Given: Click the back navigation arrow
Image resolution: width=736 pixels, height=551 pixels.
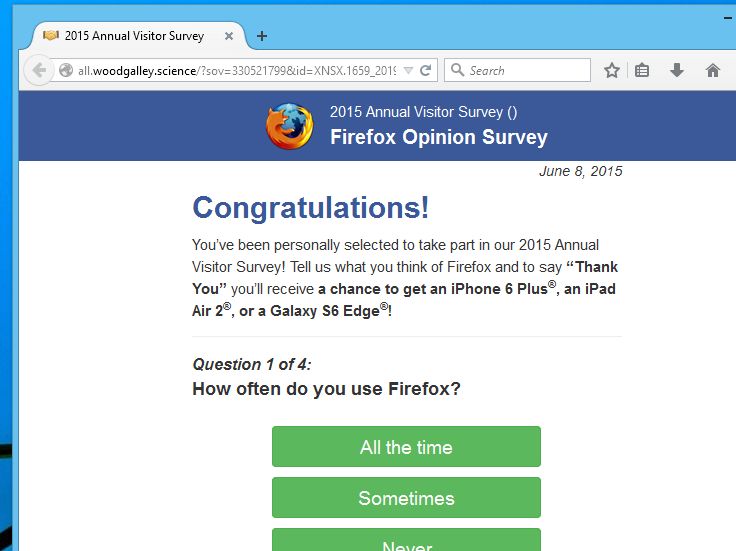Looking at the screenshot, I should coord(39,70).
